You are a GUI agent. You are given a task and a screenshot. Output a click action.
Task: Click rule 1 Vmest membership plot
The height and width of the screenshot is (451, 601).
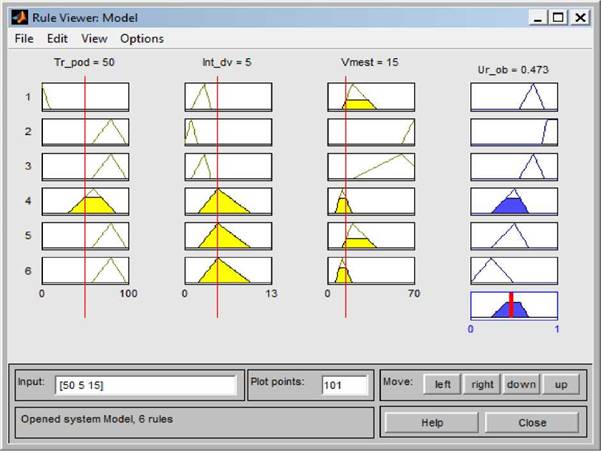371,97
